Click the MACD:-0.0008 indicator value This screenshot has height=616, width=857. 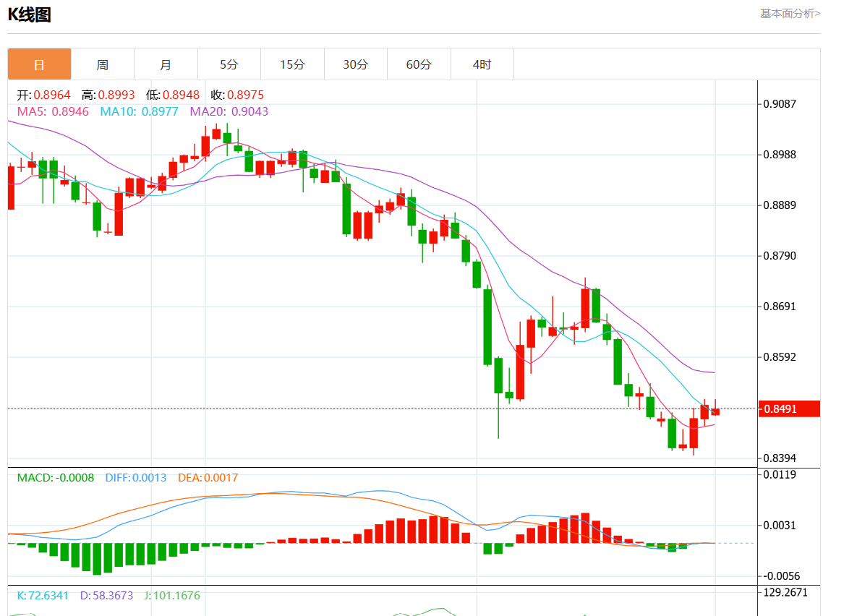[56, 478]
